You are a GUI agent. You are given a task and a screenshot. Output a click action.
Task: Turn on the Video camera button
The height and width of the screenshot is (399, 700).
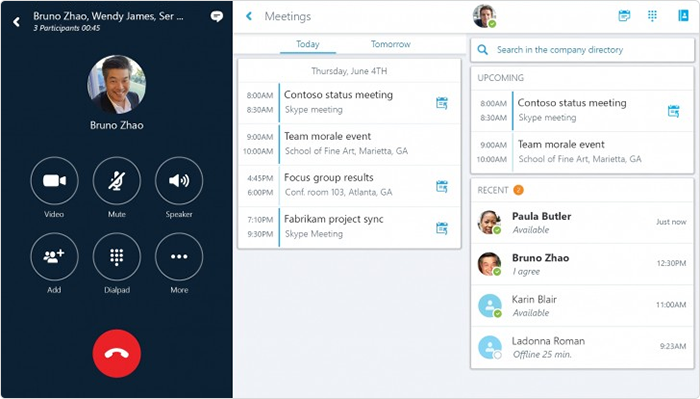tap(54, 180)
